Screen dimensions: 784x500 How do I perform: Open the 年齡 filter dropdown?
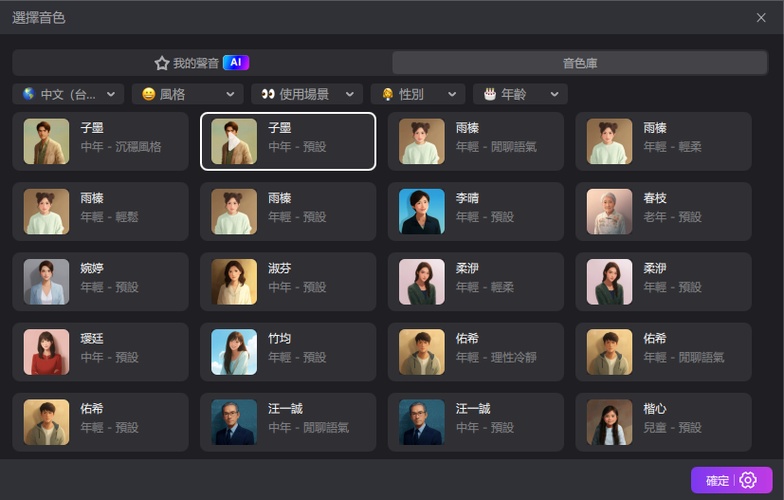(520, 94)
